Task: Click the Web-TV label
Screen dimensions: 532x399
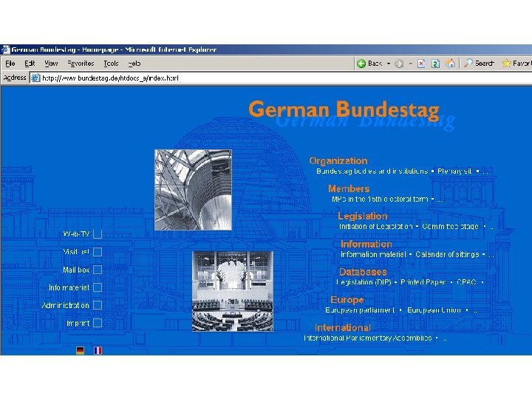Action: click(76, 234)
